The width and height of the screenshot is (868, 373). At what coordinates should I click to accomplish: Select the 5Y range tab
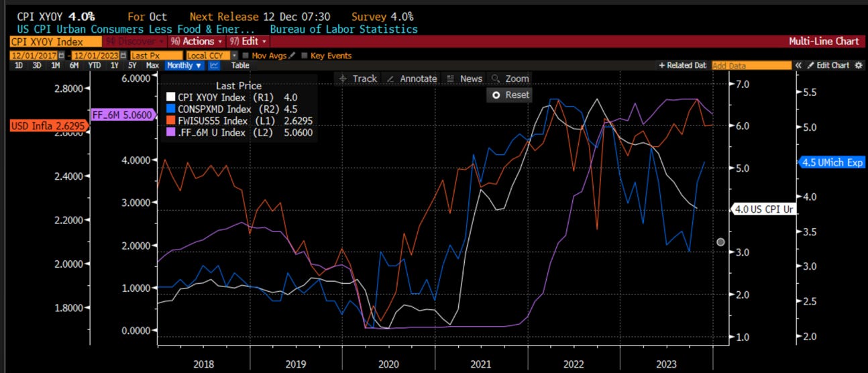[x=133, y=66]
